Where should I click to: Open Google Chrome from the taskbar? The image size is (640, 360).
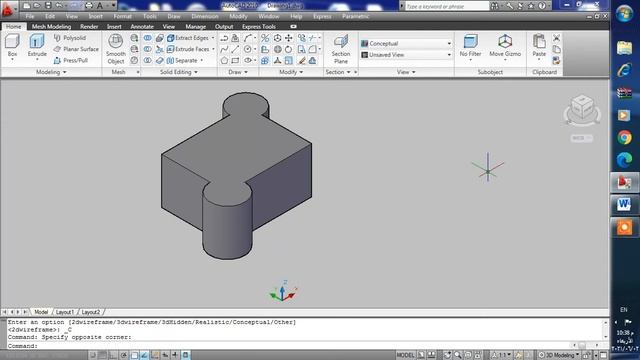pos(624,138)
